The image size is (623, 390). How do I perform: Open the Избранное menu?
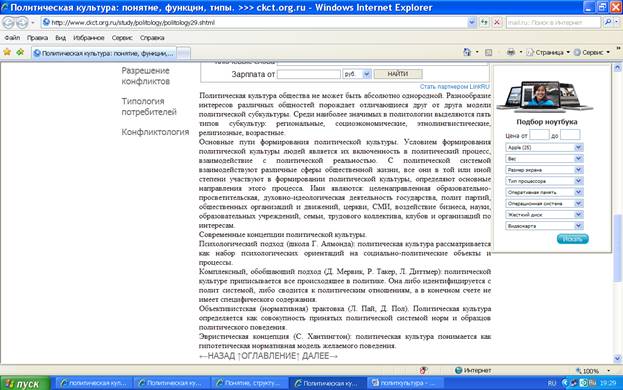89,38
